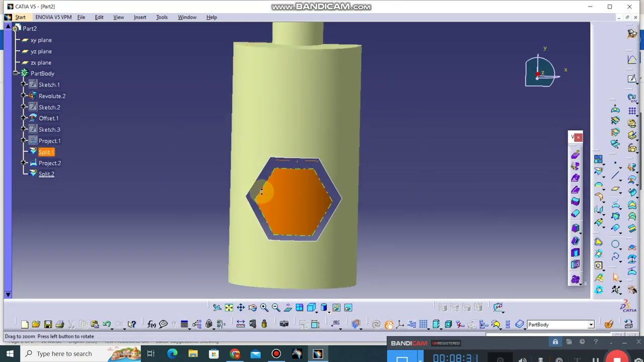Screen dimensions: 644x362
Task: Click the Capture camera icon
Action: pos(284,324)
